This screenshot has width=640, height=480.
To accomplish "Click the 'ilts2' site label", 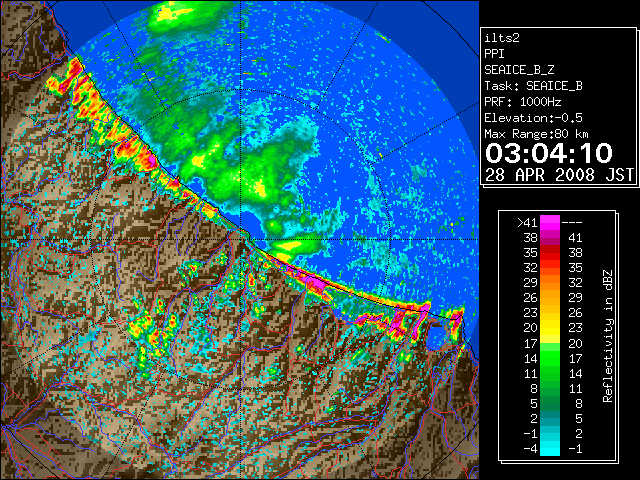I will click(502, 38).
